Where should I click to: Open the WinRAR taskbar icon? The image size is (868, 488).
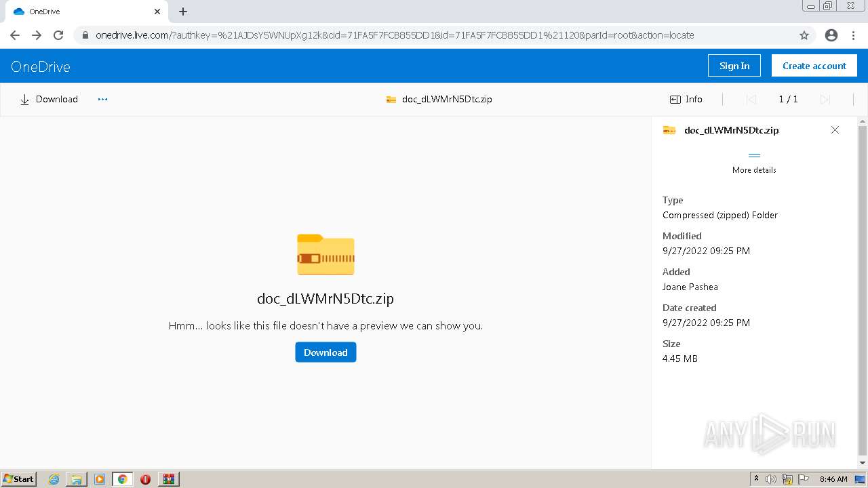[x=168, y=479]
